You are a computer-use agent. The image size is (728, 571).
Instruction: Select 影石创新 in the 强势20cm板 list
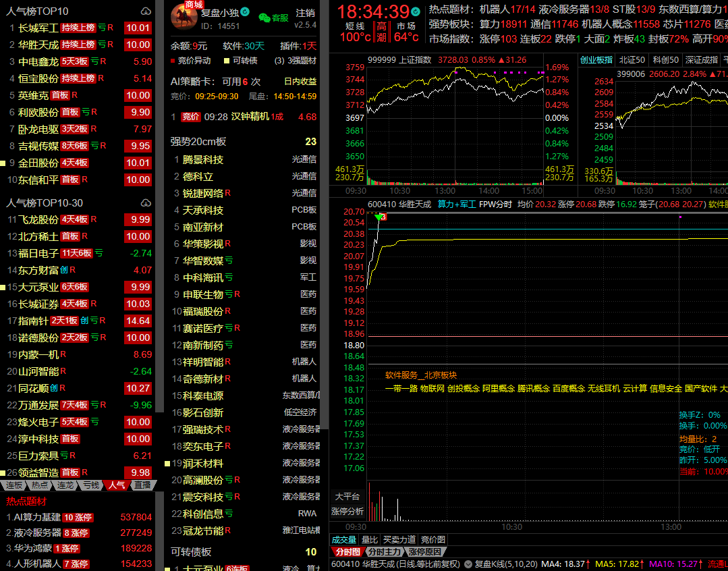click(x=203, y=412)
